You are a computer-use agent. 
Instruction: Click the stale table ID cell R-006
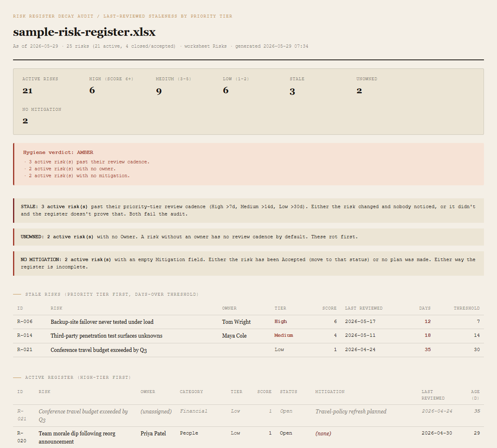[x=25, y=321]
